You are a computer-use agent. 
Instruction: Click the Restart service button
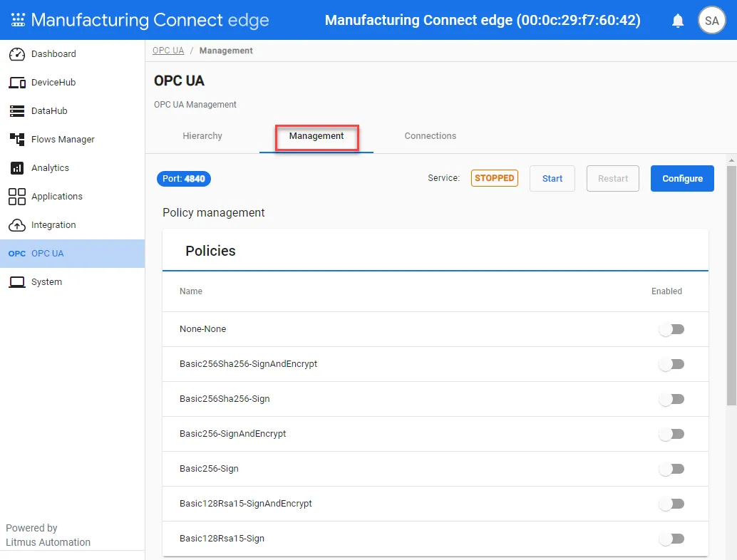coord(612,179)
